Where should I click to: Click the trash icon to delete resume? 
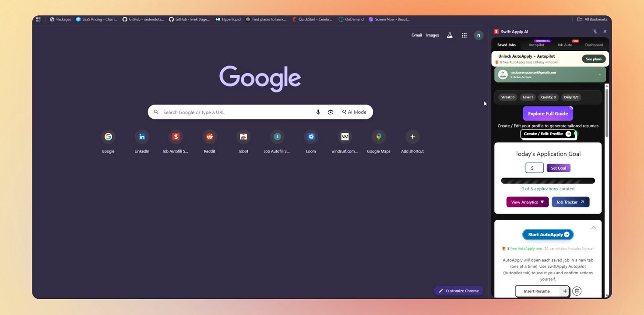(x=577, y=291)
